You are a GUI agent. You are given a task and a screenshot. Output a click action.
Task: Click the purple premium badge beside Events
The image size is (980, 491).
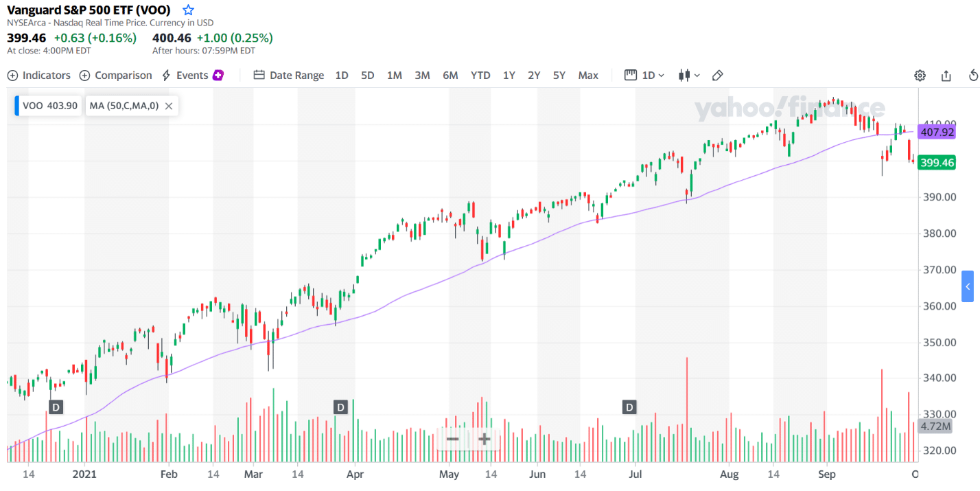pyautogui.click(x=218, y=75)
